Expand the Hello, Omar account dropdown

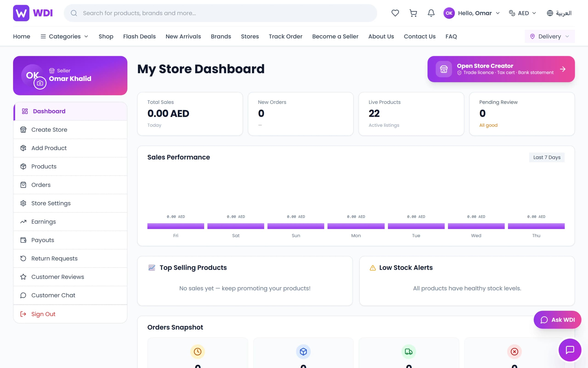tap(472, 13)
